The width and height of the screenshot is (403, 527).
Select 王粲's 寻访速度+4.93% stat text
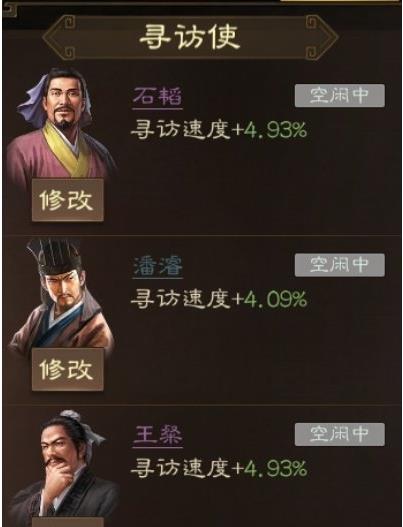(219, 469)
